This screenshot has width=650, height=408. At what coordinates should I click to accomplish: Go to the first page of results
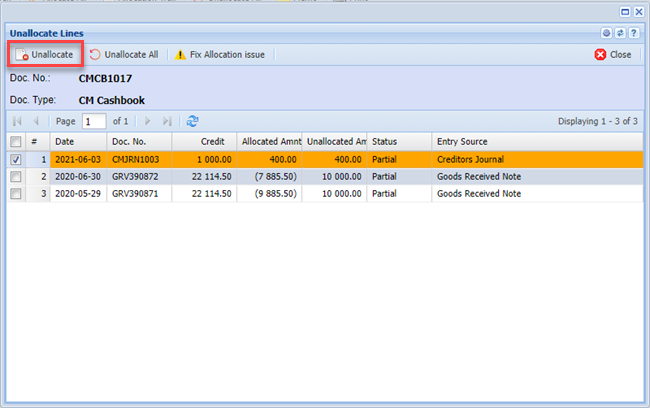(17, 121)
